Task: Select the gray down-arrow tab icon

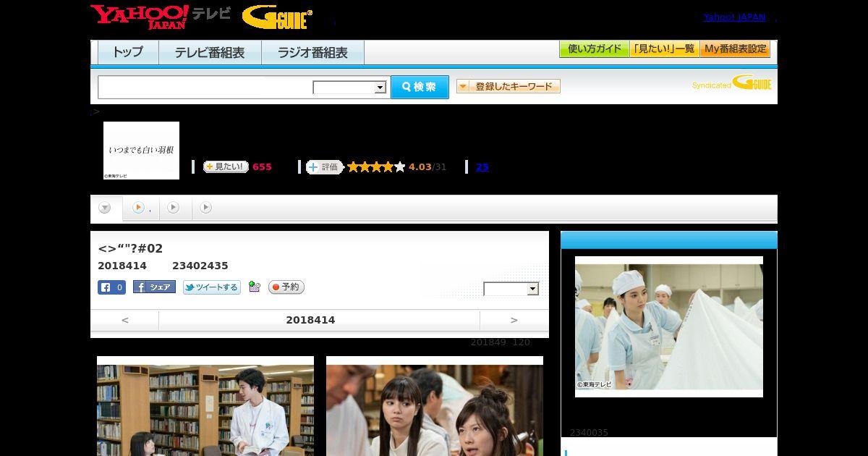Action: click(x=106, y=208)
